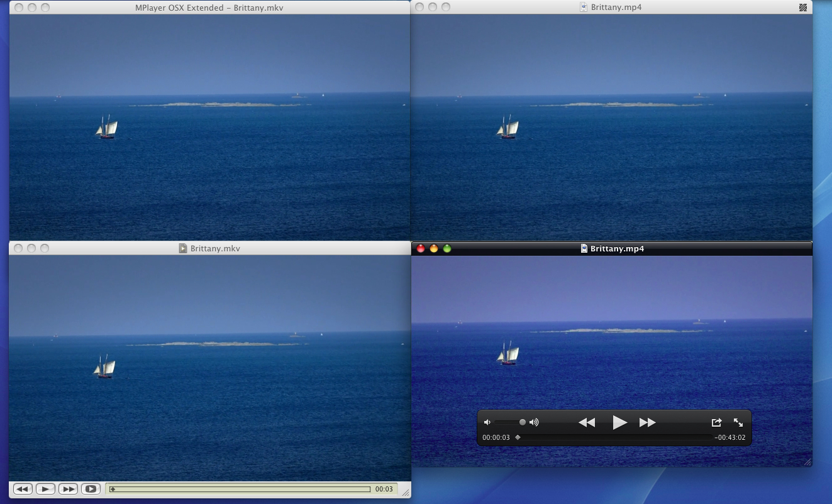This screenshot has width=832, height=504.
Task: Close the top-right Brittany.mp4 window
Action: click(419, 7)
